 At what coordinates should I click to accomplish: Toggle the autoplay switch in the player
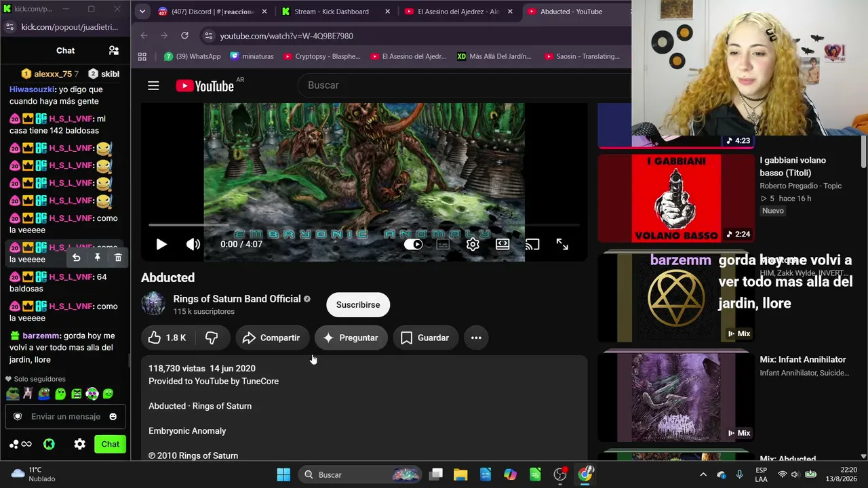(413, 244)
